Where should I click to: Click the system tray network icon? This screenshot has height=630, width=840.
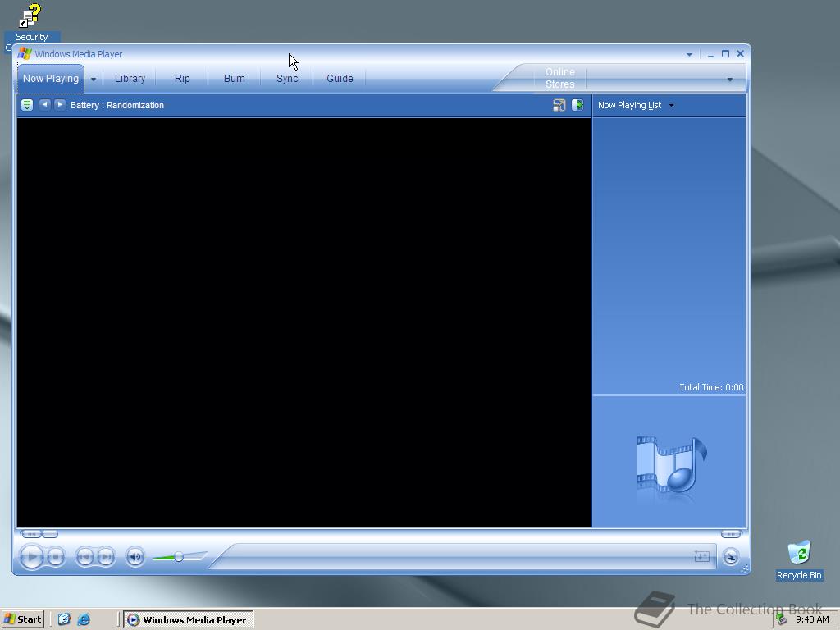[782, 619]
